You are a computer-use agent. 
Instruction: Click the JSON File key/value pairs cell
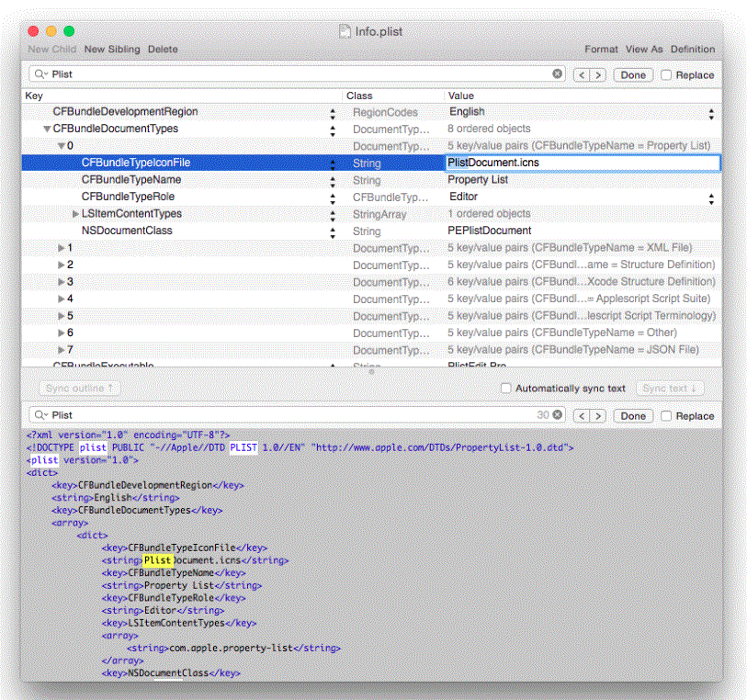pos(573,350)
